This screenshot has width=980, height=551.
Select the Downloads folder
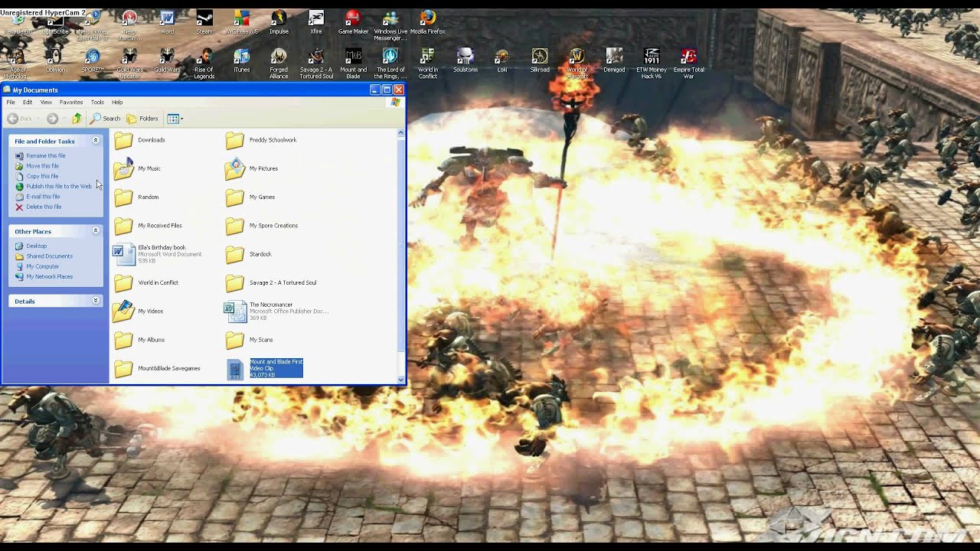(x=140, y=140)
